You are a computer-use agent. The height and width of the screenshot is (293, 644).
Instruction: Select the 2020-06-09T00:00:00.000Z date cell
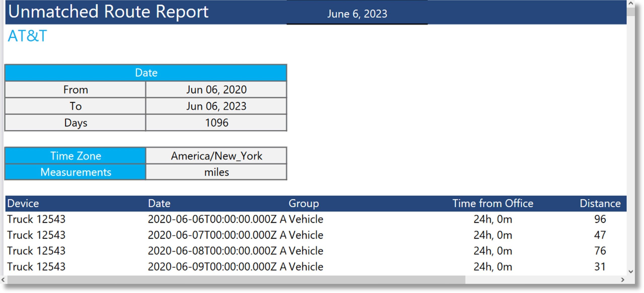tap(212, 267)
